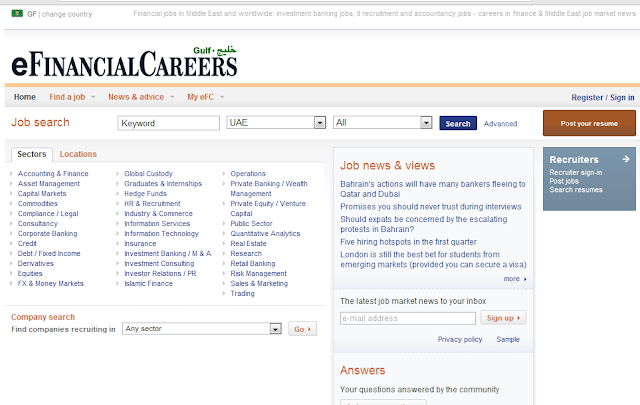Click the more news link

[515, 279]
